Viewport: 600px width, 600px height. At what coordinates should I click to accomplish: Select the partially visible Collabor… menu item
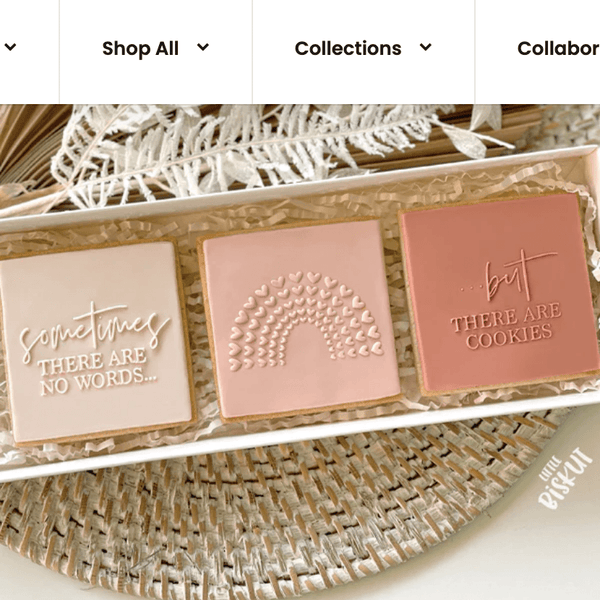(x=559, y=48)
